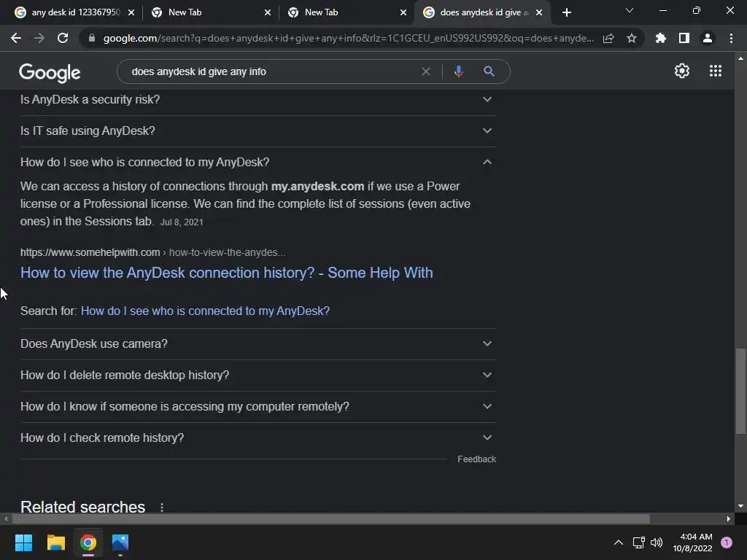Open File Explorer from taskbar
747x560 pixels.
point(55,542)
